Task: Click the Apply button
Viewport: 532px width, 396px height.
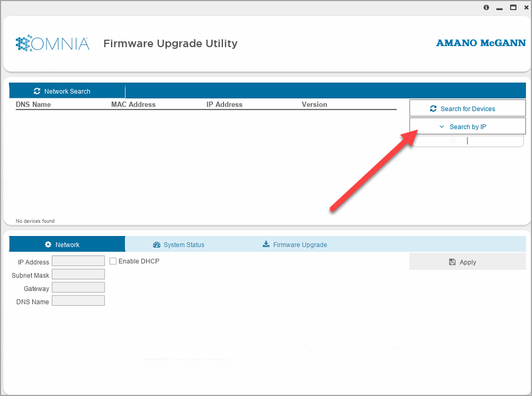Action: pyautogui.click(x=468, y=262)
